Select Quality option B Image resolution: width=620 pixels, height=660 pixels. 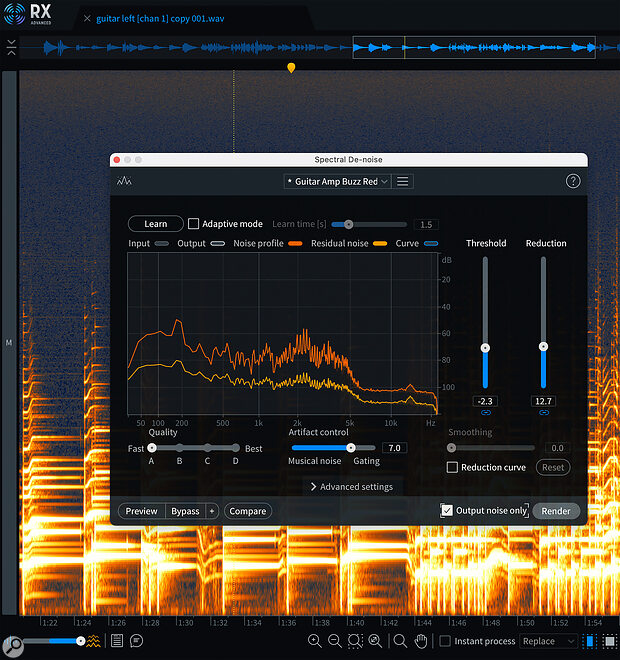coord(180,447)
